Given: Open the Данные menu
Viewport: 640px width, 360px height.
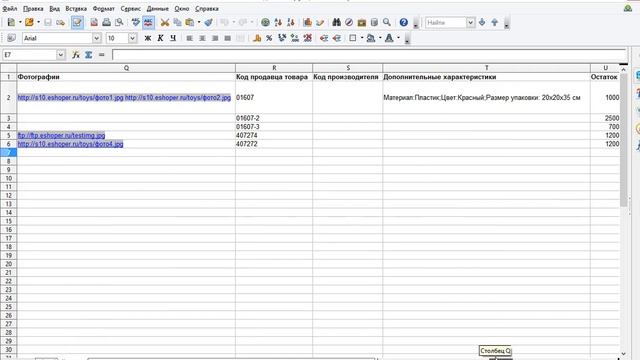Looking at the screenshot, I should point(158,9).
